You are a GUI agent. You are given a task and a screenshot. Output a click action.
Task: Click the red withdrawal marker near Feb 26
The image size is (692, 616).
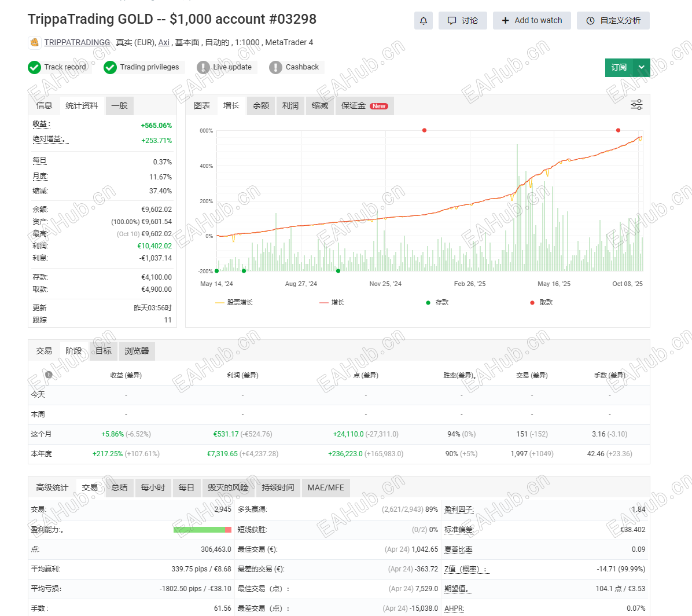[424, 130]
